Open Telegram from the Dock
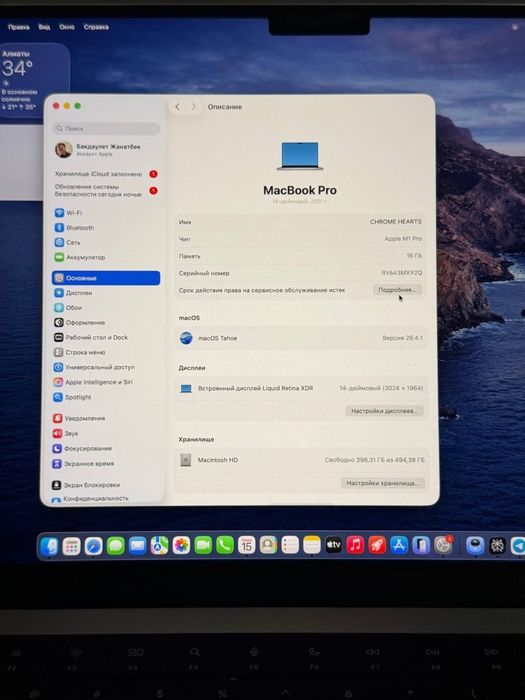The image size is (525, 700). 518,546
